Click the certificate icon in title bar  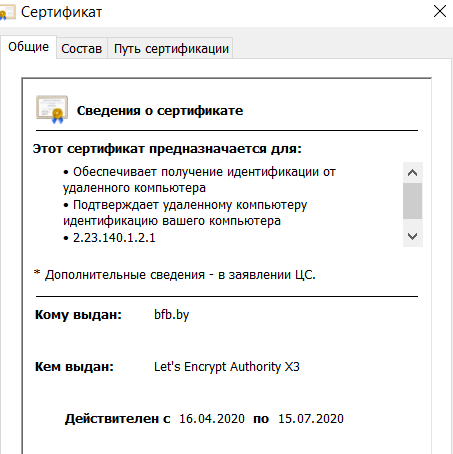click(x=7, y=13)
